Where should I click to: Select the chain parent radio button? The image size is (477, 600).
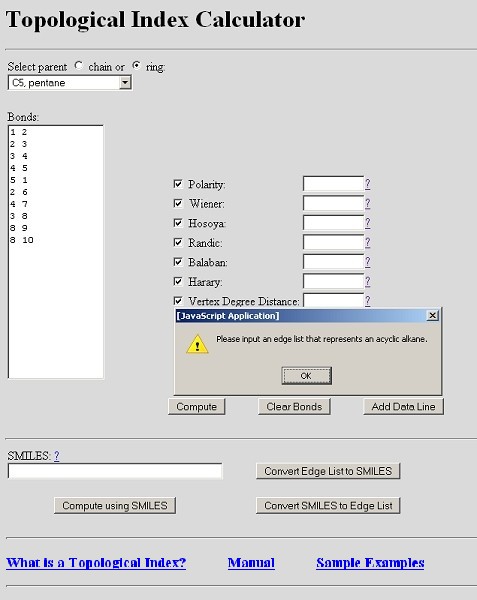point(79,66)
